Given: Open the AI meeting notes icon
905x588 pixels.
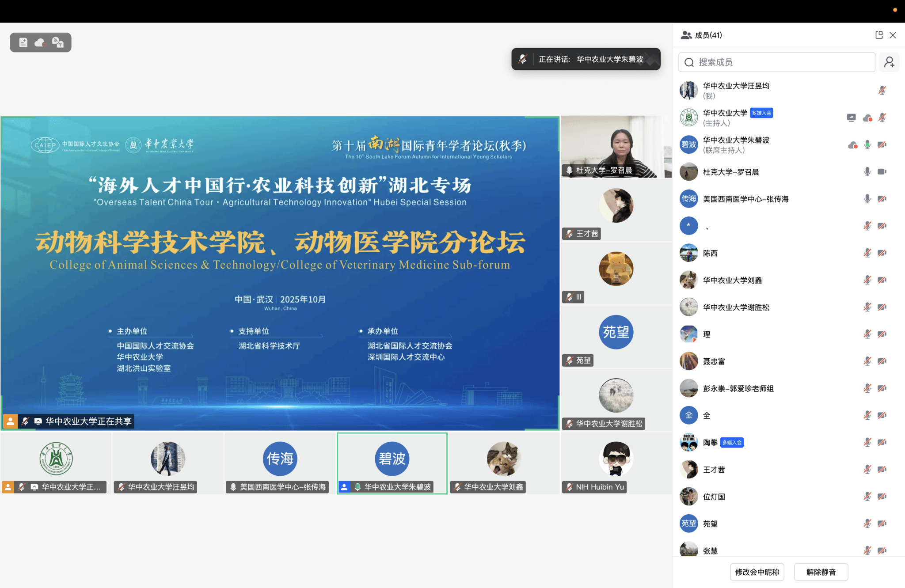Looking at the screenshot, I should coord(23,42).
